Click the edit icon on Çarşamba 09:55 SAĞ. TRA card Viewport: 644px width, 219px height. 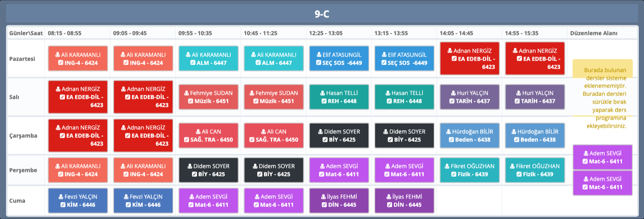187,140
